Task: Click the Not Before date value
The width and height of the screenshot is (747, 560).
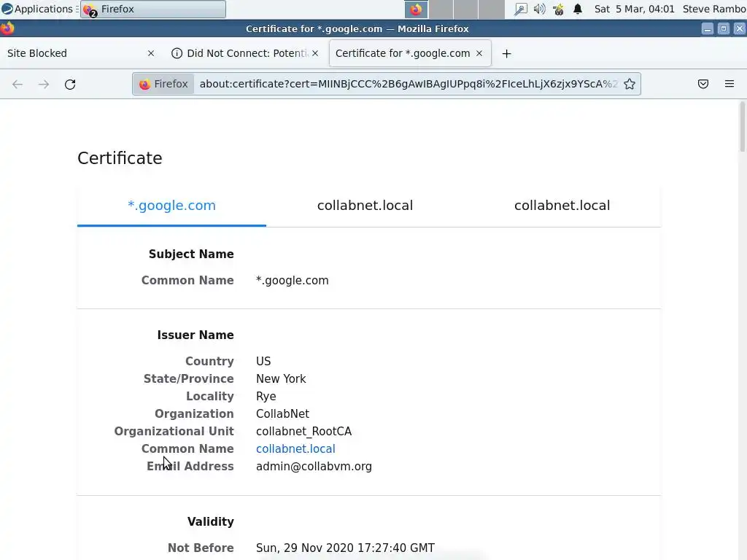Action: [x=345, y=548]
